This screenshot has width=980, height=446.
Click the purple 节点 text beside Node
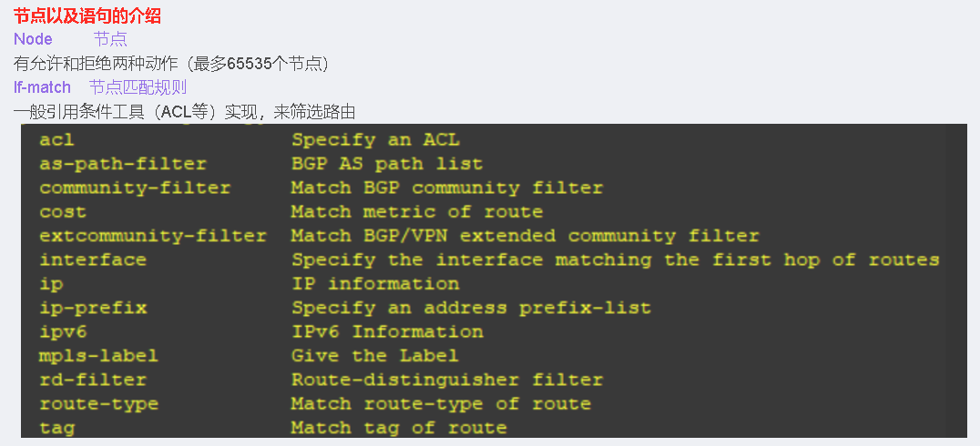click(110, 39)
